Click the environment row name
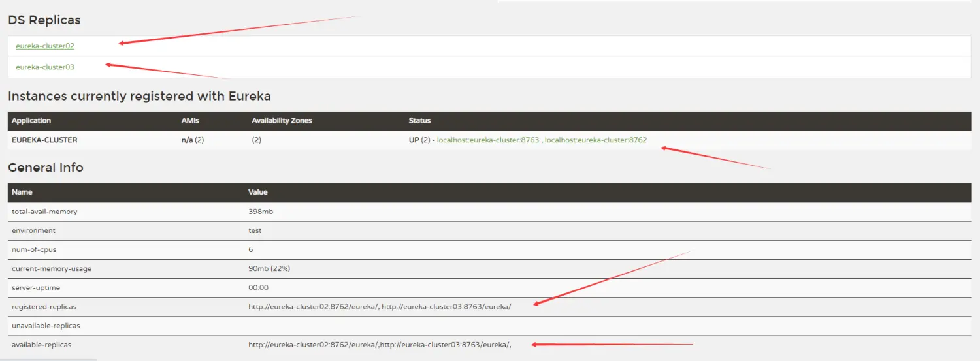Screen dimensions: 980x361 click(x=33, y=230)
